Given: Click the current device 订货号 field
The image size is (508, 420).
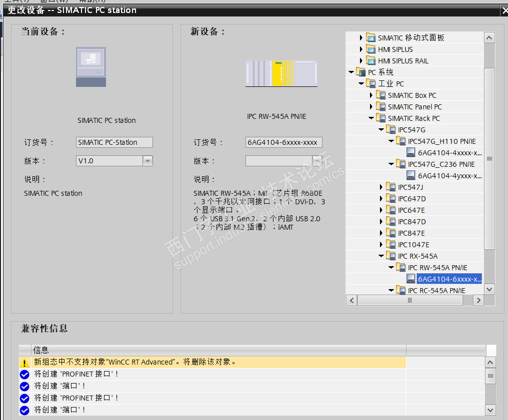Looking at the screenshot, I should click(x=114, y=142).
